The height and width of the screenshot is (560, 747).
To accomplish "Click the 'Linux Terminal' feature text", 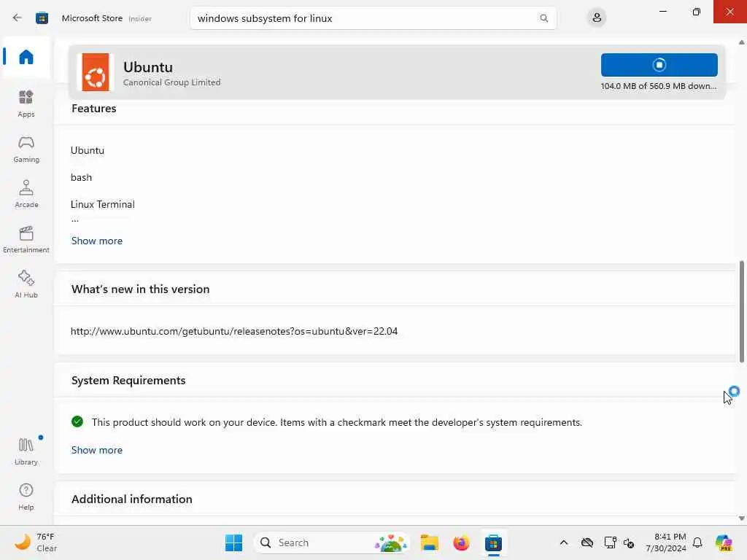I will coord(102,204).
